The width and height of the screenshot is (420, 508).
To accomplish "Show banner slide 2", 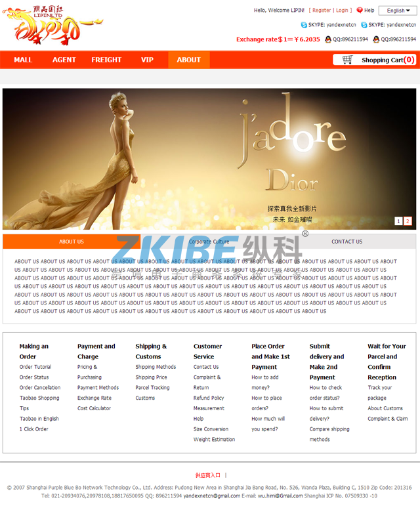I will tap(408, 221).
